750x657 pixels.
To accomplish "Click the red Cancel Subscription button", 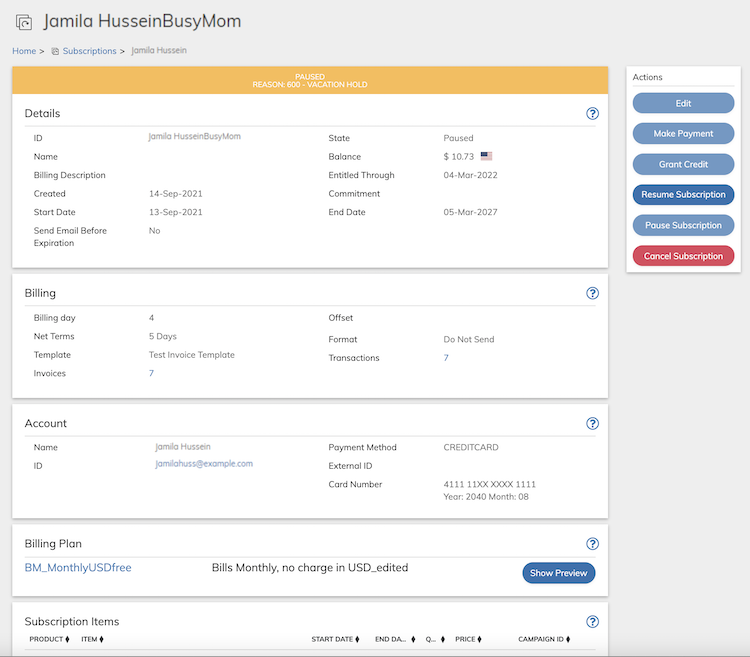I will (683, 256).
